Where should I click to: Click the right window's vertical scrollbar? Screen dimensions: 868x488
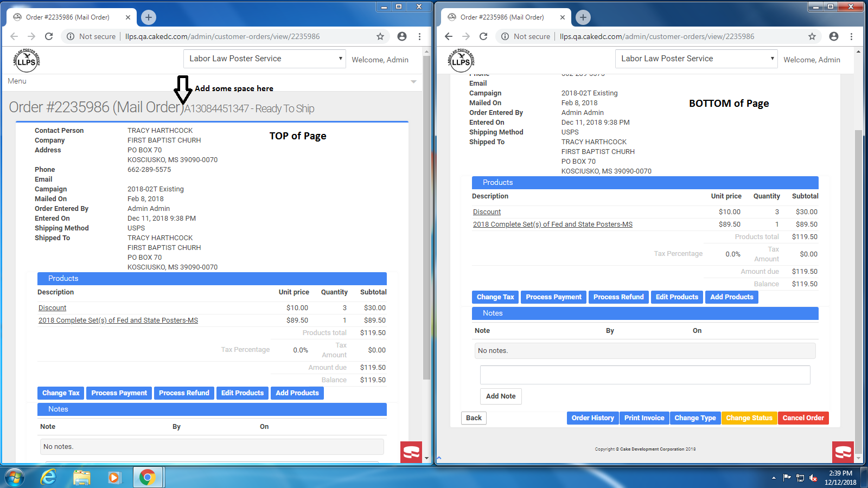click(858, 271)
